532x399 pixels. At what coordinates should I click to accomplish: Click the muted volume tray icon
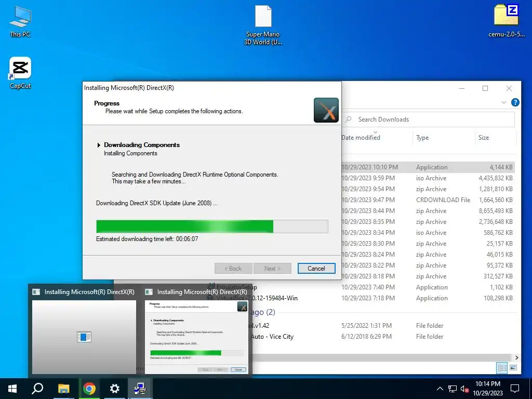point(464,389)
